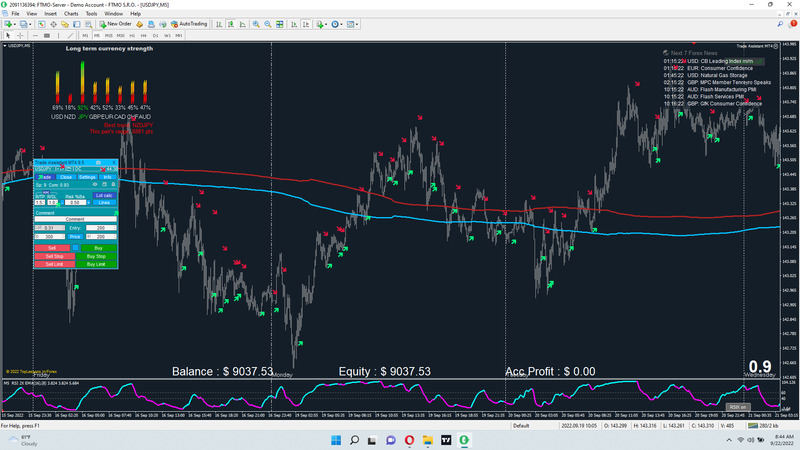Select the arrow cursor tool

point(8,36)
